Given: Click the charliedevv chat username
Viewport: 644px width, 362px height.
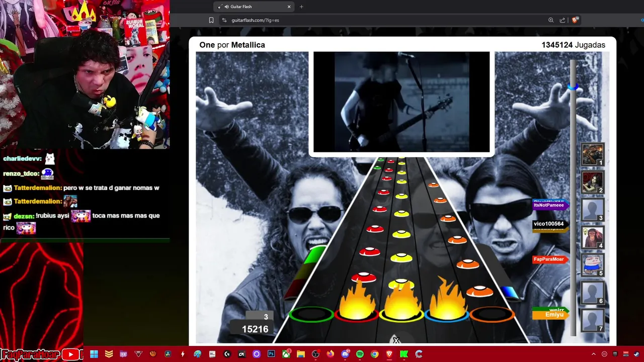Looking at the screenshot, I should [22, 158].
